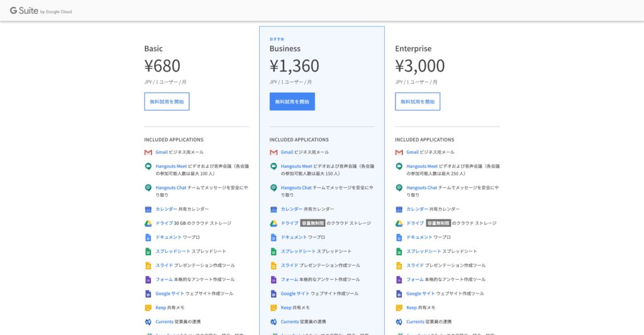Open フォーム link in Business plan
Viewport: 644px width, 335px height.
pos(289,280)
